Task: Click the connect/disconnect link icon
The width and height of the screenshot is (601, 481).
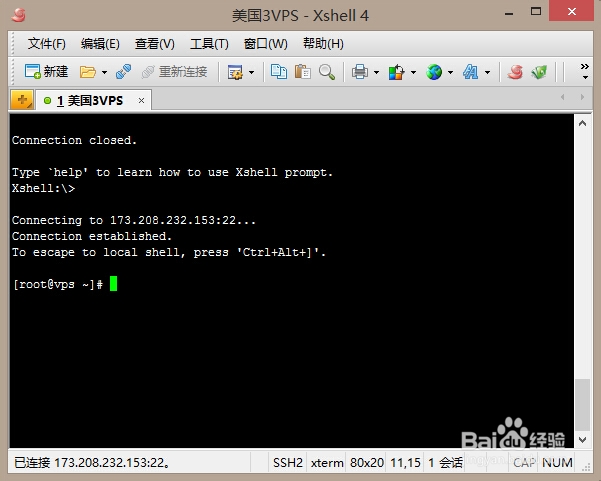Action: (123, 72)
